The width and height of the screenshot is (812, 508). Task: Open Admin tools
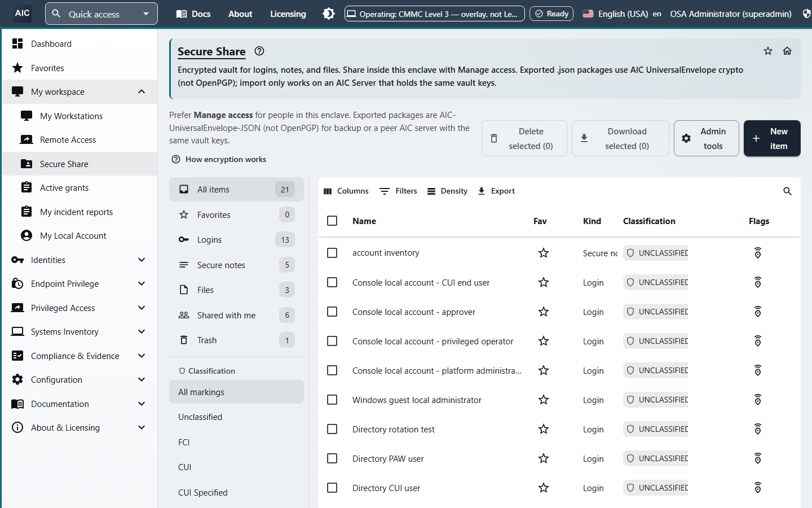pyautogui.click(x=707, y=138)
